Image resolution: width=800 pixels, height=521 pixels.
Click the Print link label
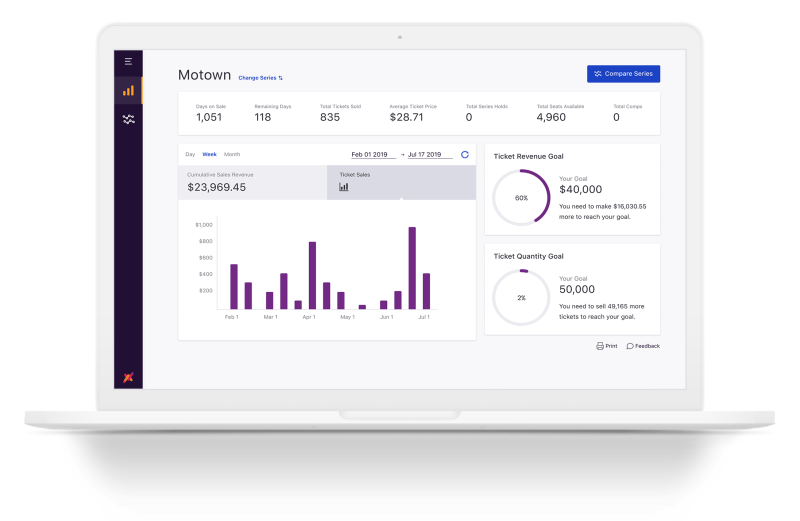tap(611, 346)
